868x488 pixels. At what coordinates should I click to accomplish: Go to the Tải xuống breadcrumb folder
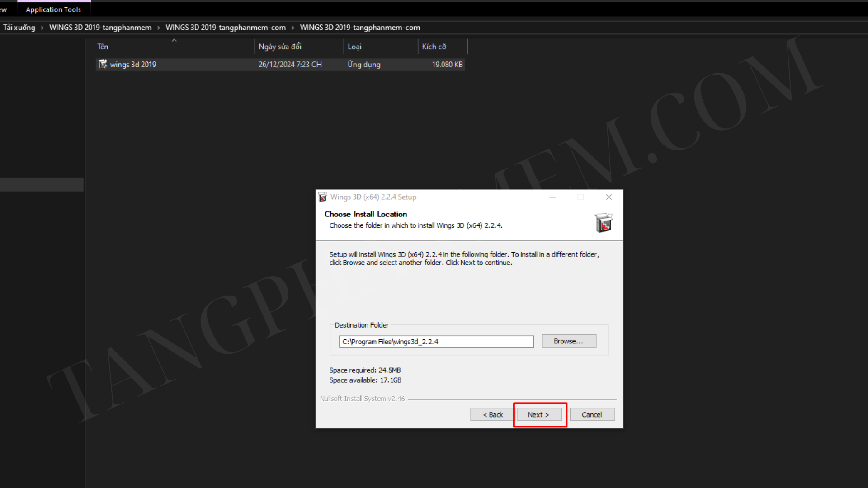click(19, 28)
